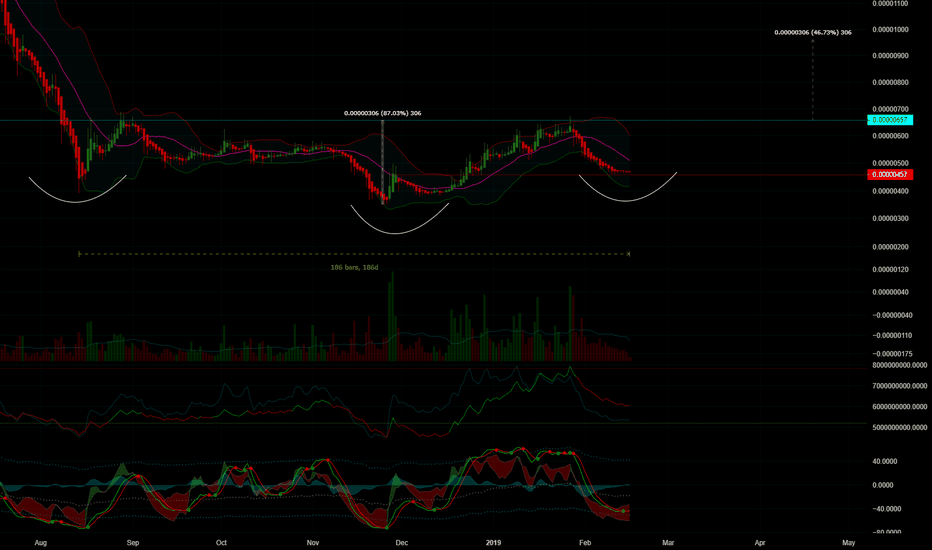Click the '186 bars, 186d' date range label
Screen dimensions: 932x550
click(x=354, y=268)
